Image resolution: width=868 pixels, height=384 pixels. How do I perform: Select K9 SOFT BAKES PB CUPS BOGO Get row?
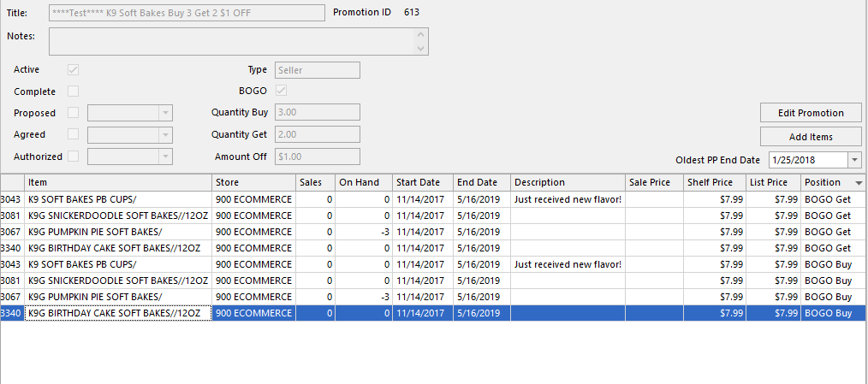tap(433, 199)
